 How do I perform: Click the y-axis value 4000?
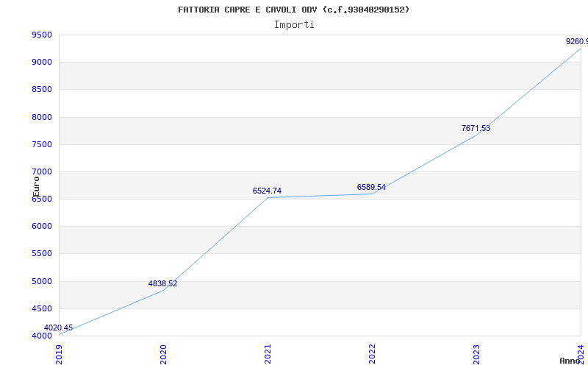point(42,336)
